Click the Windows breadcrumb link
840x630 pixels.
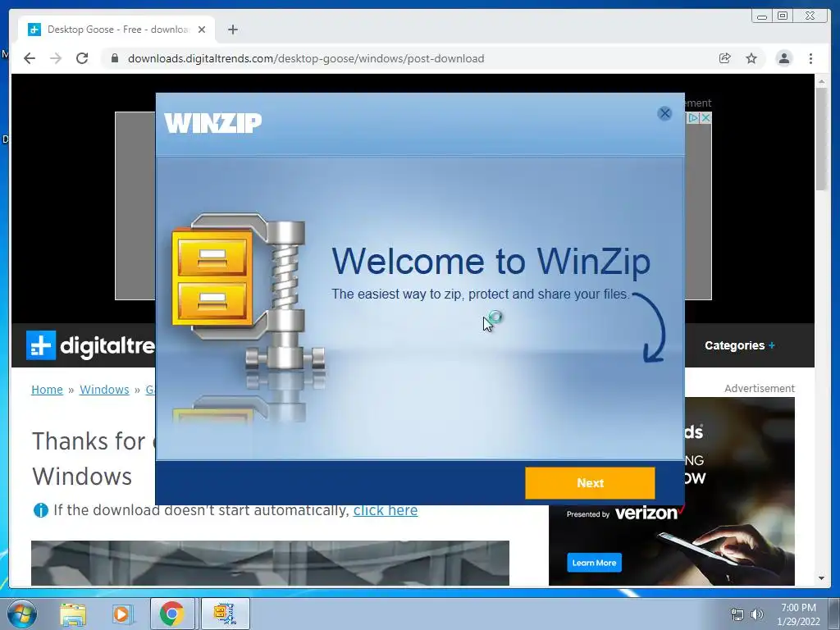pos(104,390)
